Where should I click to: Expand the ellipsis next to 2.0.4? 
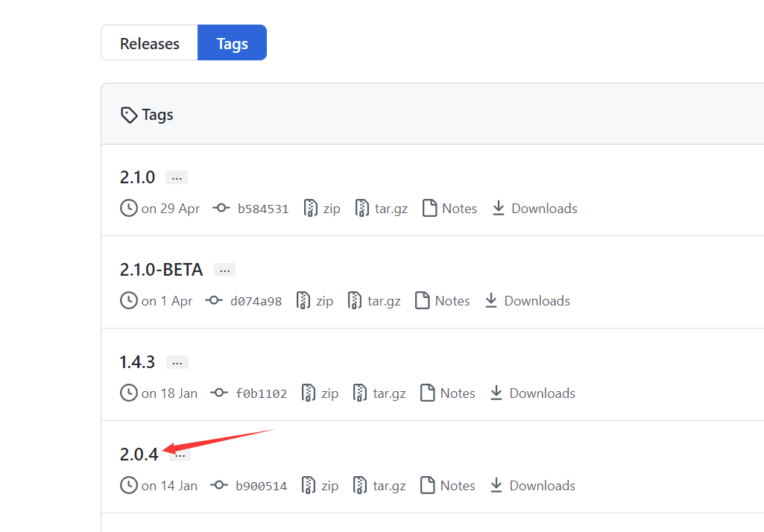coord(180,455)
